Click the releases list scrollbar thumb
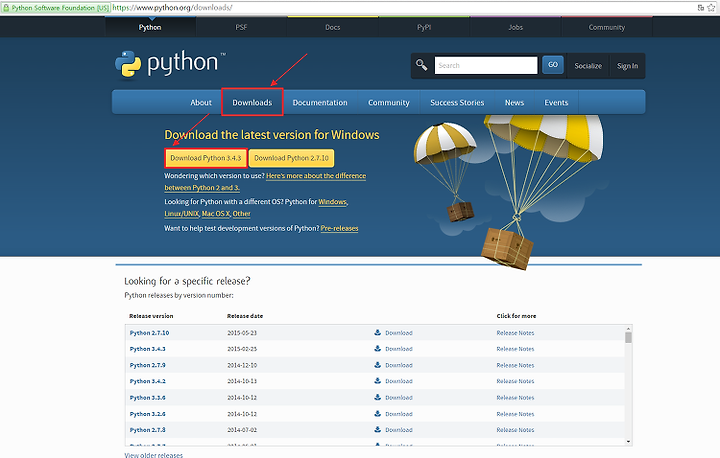This screenshot has height=458, width=720. point(628,338)
